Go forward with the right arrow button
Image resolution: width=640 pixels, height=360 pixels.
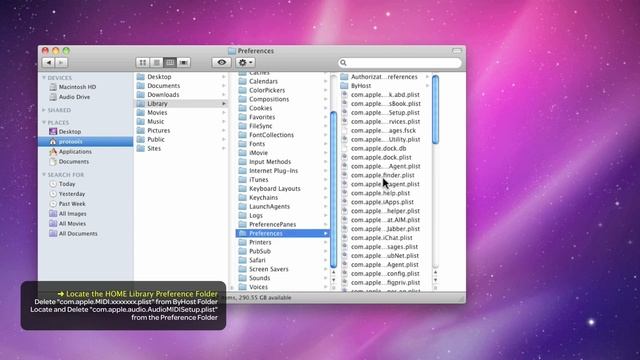61,62
